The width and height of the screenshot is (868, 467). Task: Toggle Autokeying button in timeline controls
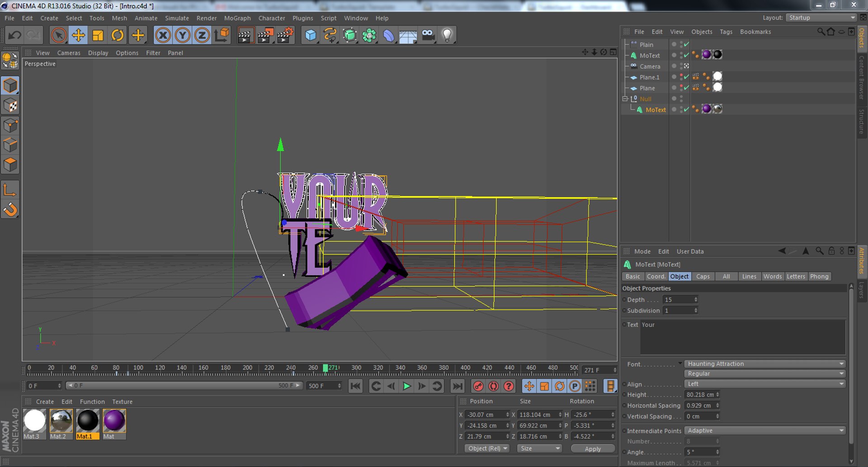[494, 386]
